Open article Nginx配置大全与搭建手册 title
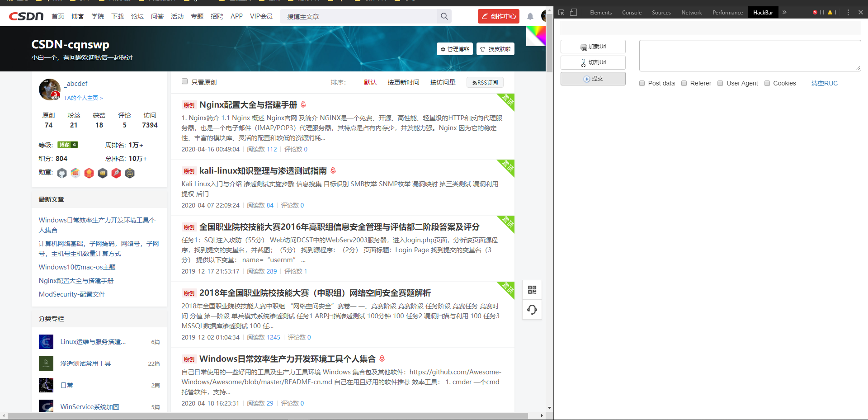 tap(248, 105)
